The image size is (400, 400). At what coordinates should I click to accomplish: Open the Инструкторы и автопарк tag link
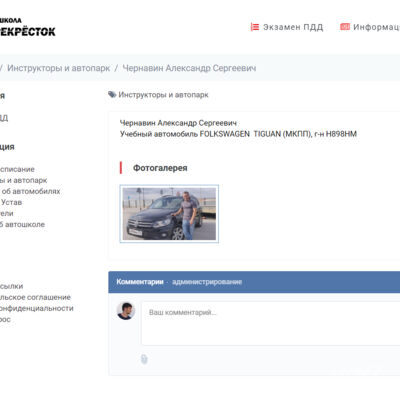coord(163,95)
